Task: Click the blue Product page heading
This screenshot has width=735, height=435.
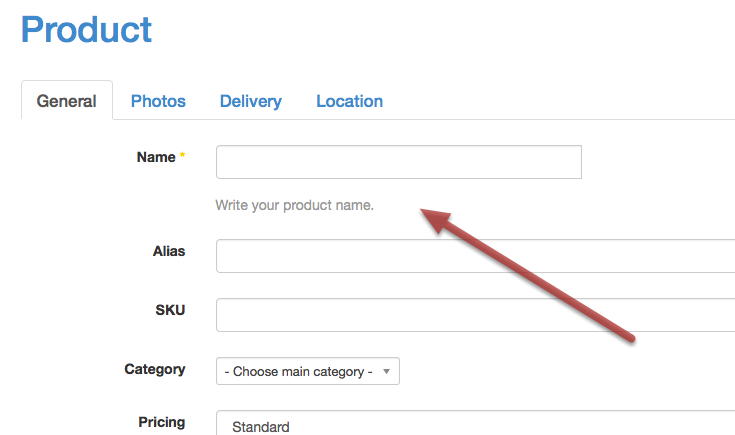Action: [x=86, y=29]
